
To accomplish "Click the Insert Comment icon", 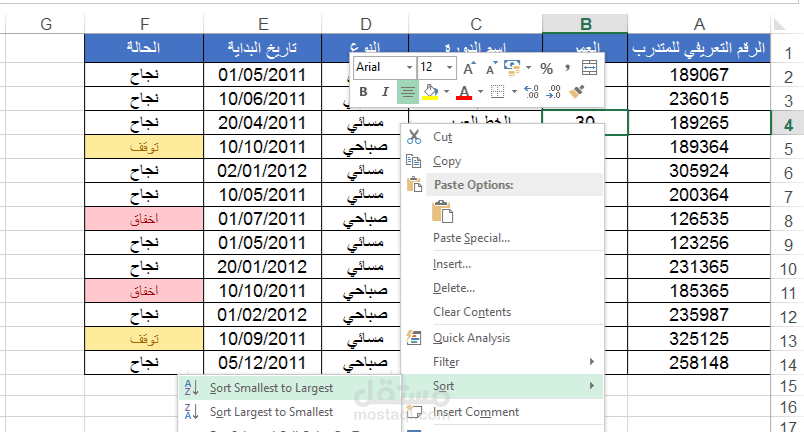I will (x=414, y=412).
